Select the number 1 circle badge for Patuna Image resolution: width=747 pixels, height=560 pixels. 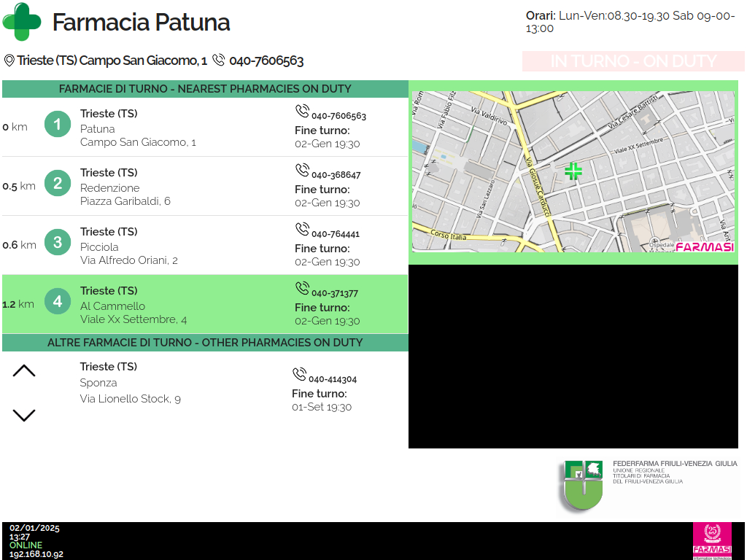pyautogui.click(x=58, y=124)
